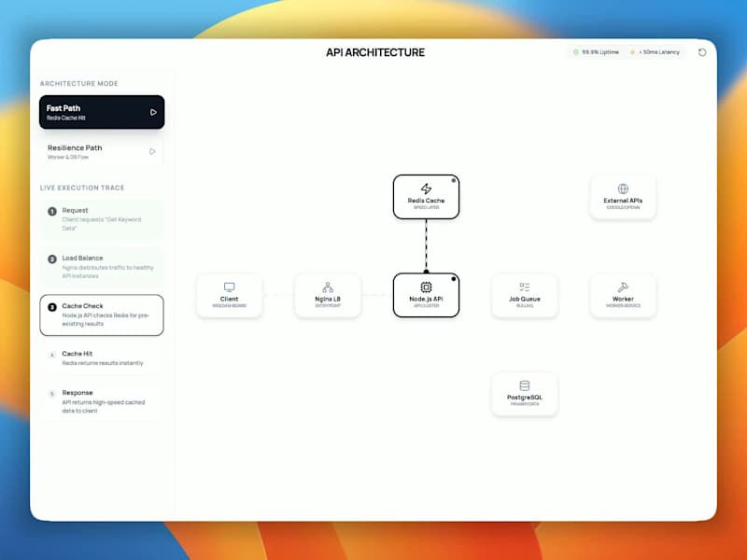Click the 50ms Latency badge
This screenshot has width=747, height=560.
coord(656,52)
